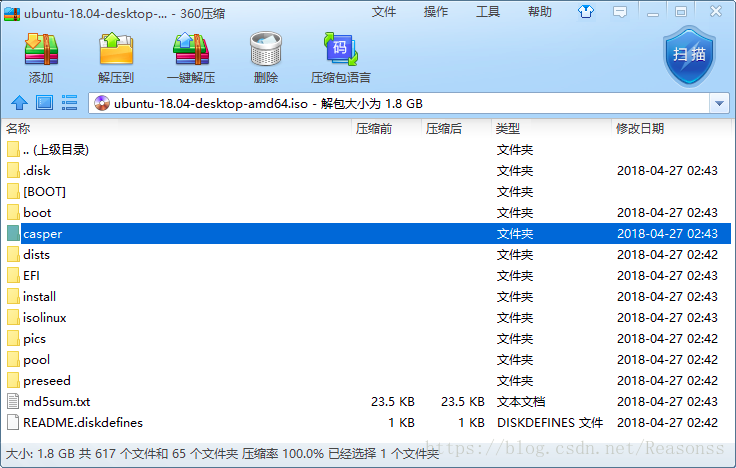This screenshot has height=468, width=736.
Task: Click the disc icon in the address bar
Action: point(101,103)
